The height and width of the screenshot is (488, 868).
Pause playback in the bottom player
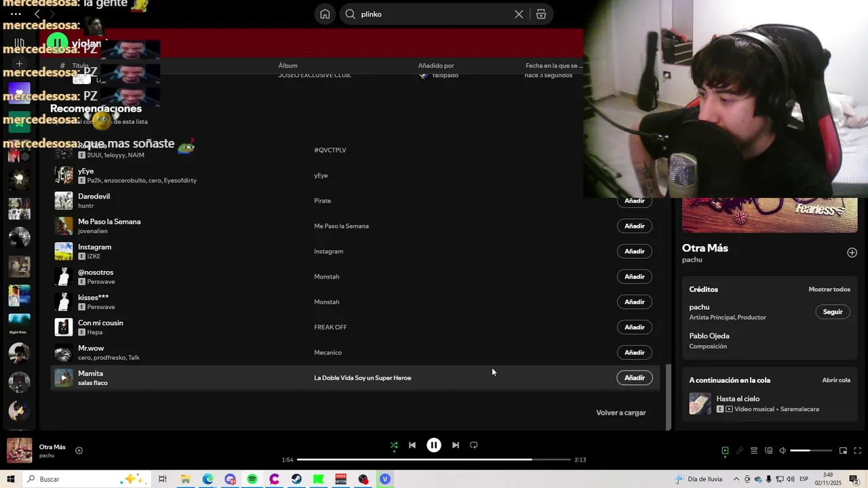[x=434, y=445]
